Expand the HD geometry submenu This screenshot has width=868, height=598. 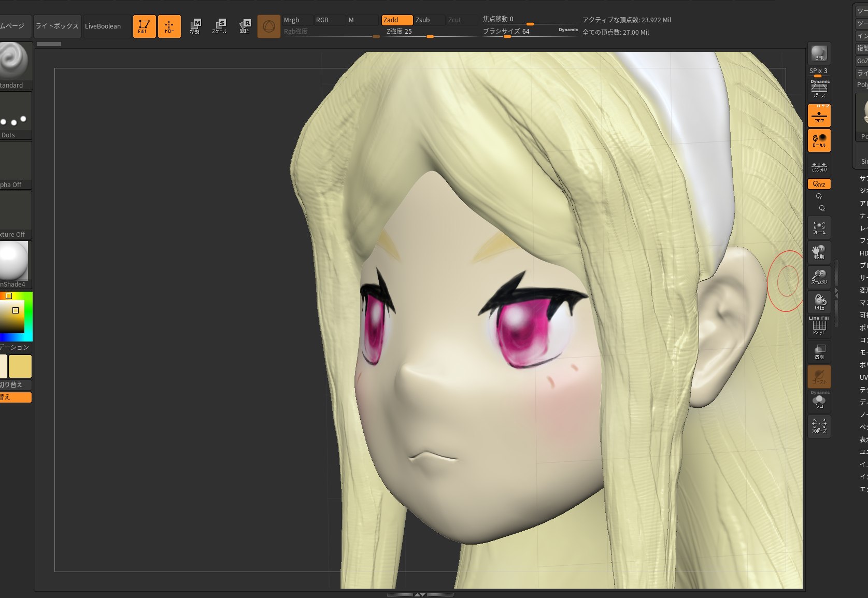[864, 253]
